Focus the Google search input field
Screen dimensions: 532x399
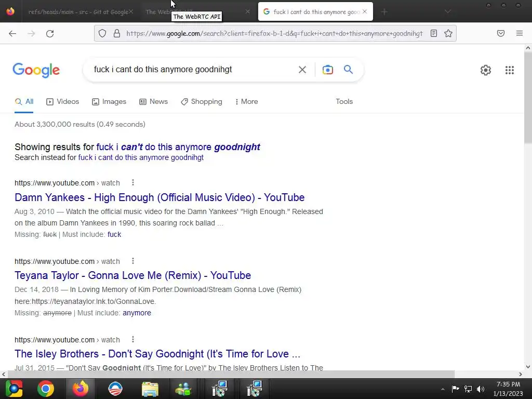[x=193, y=70]
